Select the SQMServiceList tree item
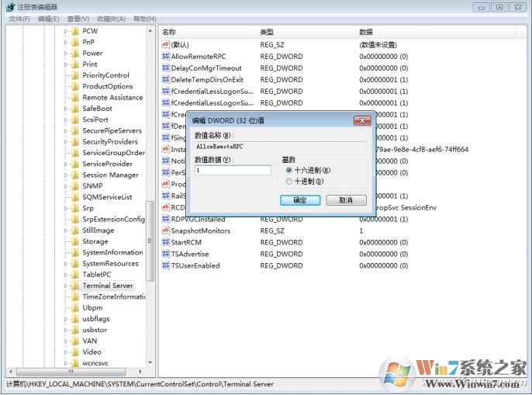Image resolution: width=532 pixels, height=395 pixels. point(107,197)
